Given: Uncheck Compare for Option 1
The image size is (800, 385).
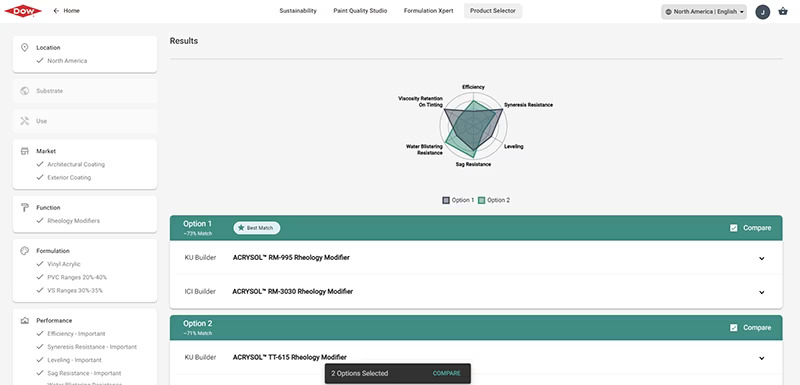Looking at the screenshot, I should 734,228.
